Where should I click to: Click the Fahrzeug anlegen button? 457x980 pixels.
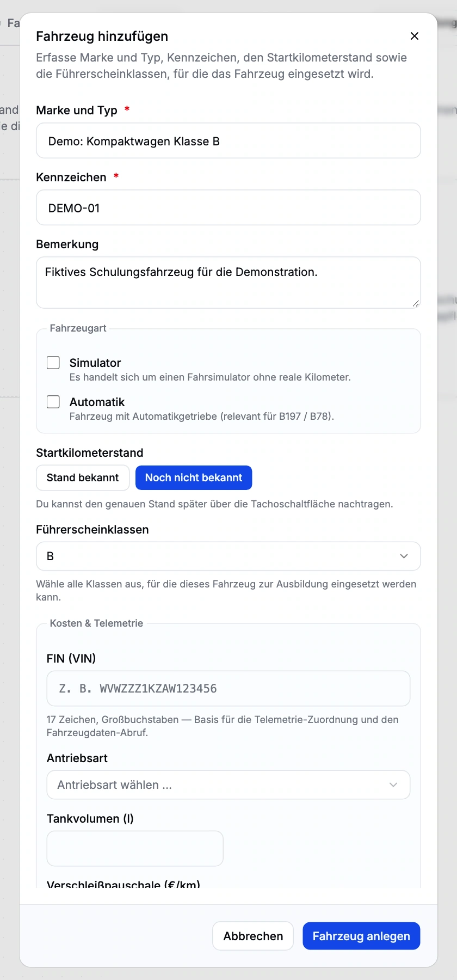coord(361,936)
